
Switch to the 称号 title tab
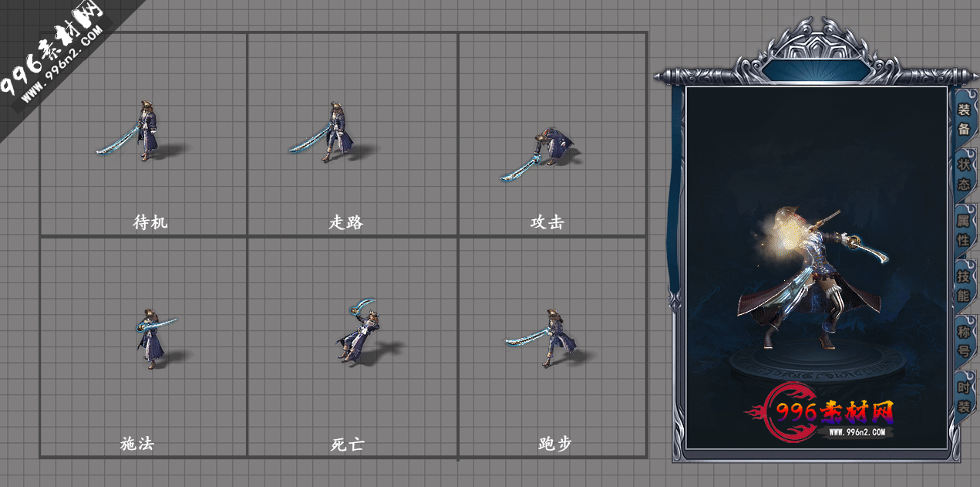click(964, 340)
